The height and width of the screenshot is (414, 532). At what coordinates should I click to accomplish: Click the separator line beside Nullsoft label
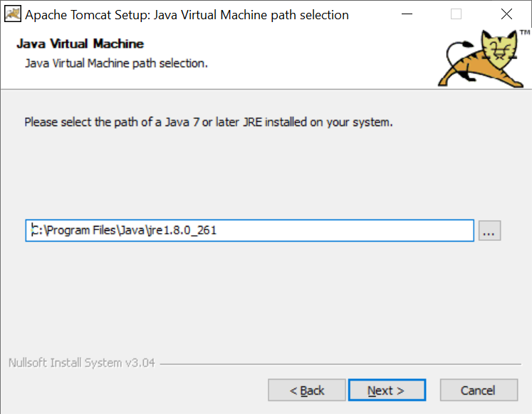pos(340,364)
